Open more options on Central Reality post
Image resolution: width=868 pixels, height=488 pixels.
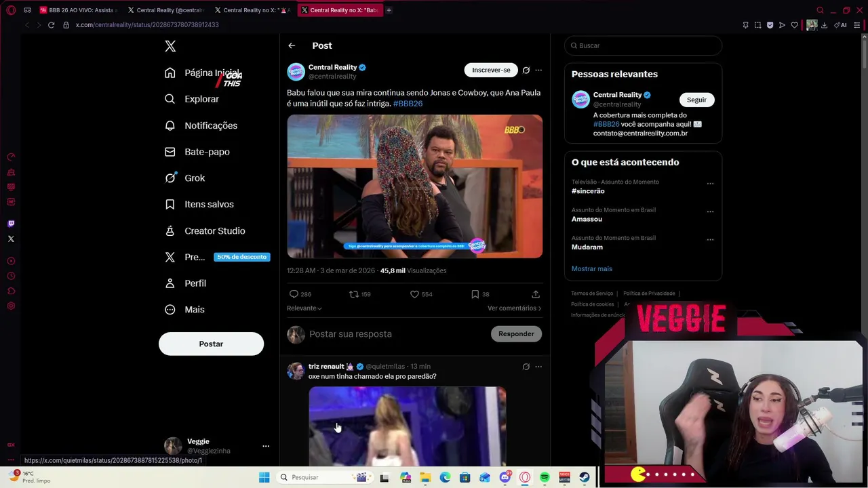coord(538,70)
